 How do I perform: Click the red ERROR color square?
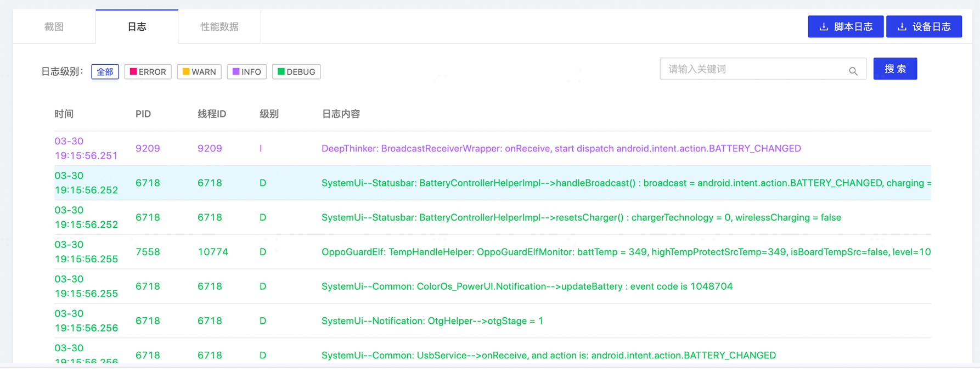click(133, 72)
